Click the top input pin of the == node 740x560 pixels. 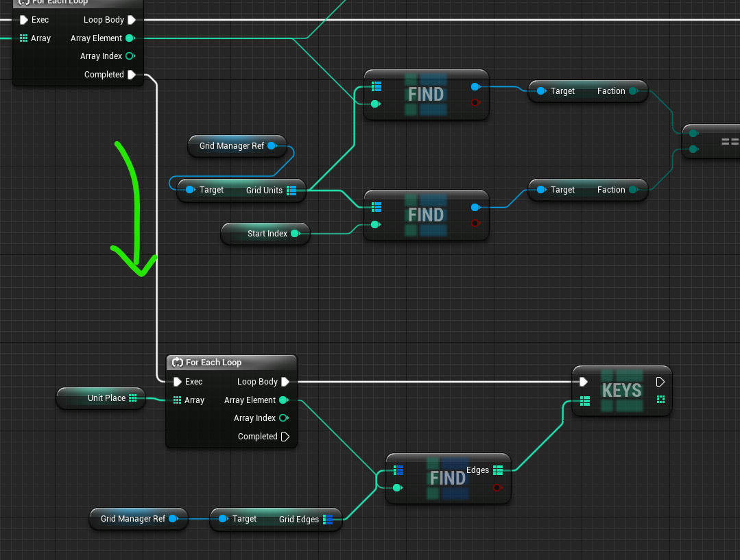(693, 134)
